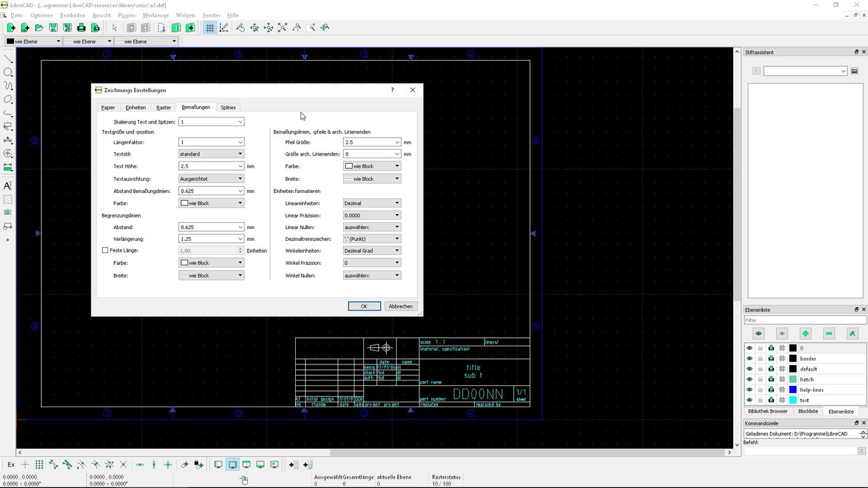Enable the Feste Länge checkbox
This screenshot has width=868, height=488.
coord(105,250)
